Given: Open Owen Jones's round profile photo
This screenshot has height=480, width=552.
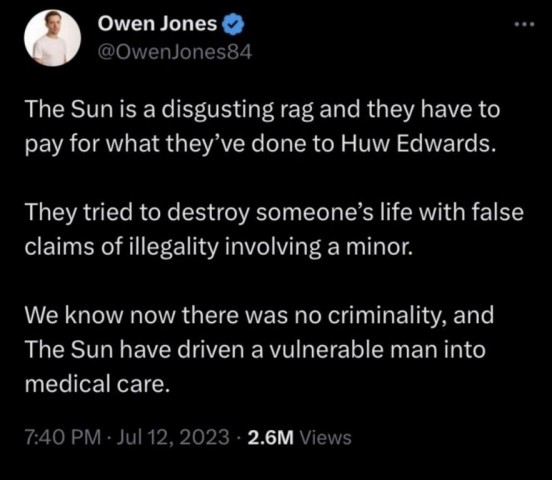Looking at the screenshot, I should pyautogui.click(x=52, y=38).
